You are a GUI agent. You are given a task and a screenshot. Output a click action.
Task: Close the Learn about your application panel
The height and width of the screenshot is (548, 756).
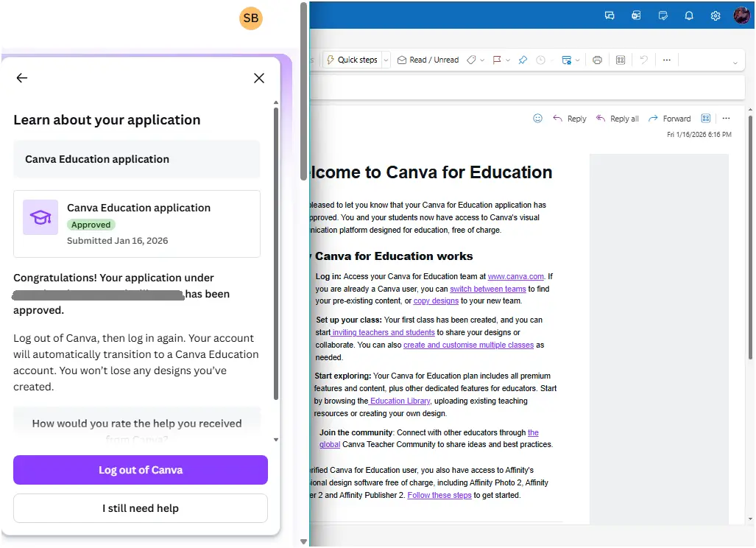coord(259,78)
